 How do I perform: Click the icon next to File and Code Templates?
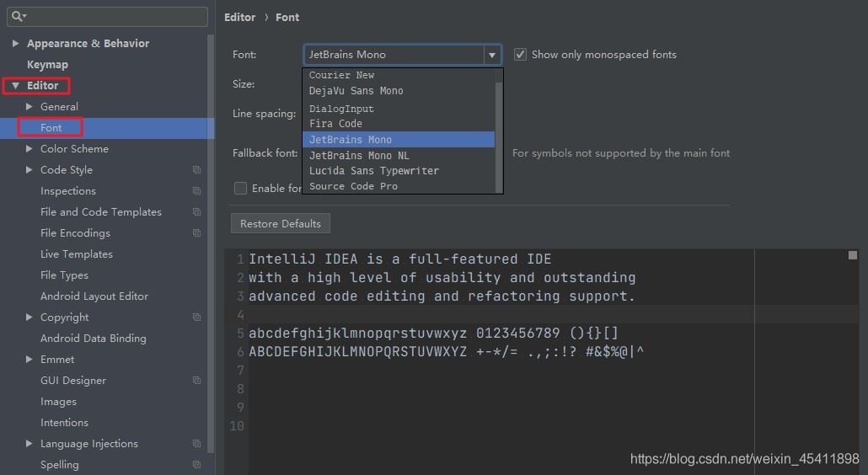click(196, 212)
